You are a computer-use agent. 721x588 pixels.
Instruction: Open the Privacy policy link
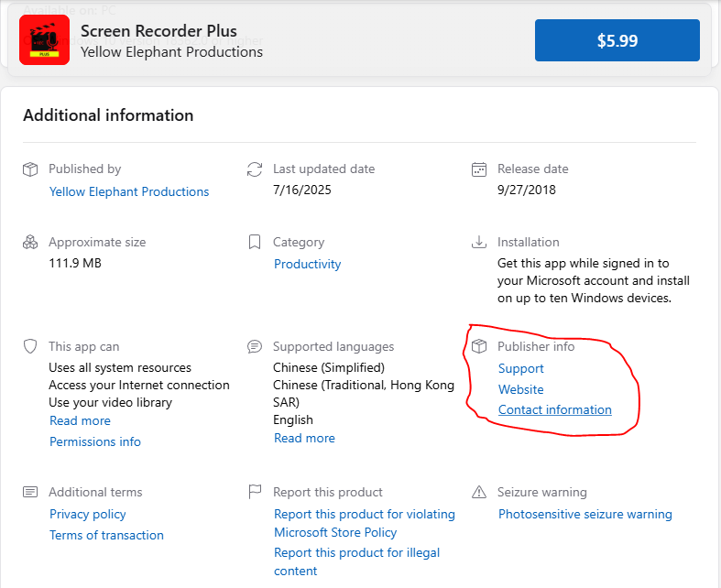tap(87, 514)
